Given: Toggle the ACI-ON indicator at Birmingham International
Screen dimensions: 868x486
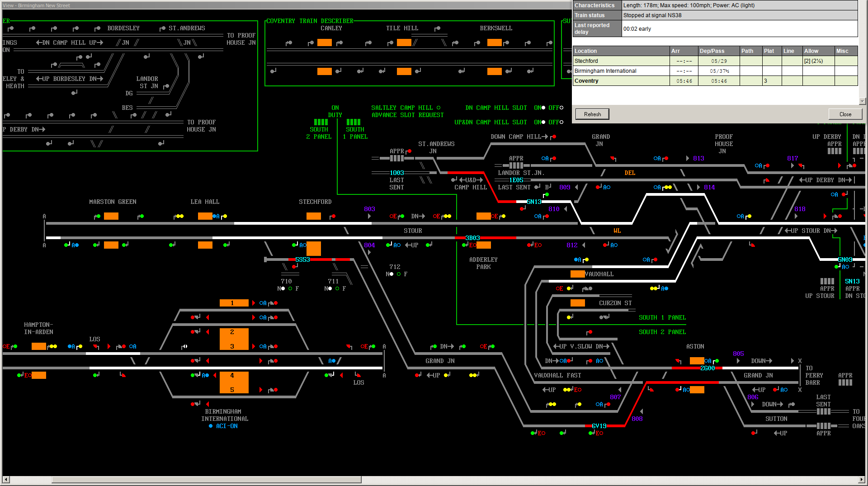Looking at the screenshot, I should 211,426.
